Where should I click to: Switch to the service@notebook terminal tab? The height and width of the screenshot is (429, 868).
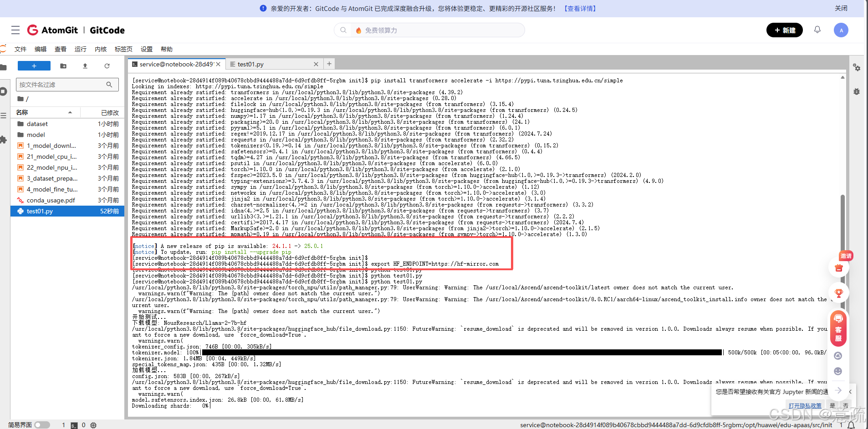pyautogui.click(x=176, y=64)
